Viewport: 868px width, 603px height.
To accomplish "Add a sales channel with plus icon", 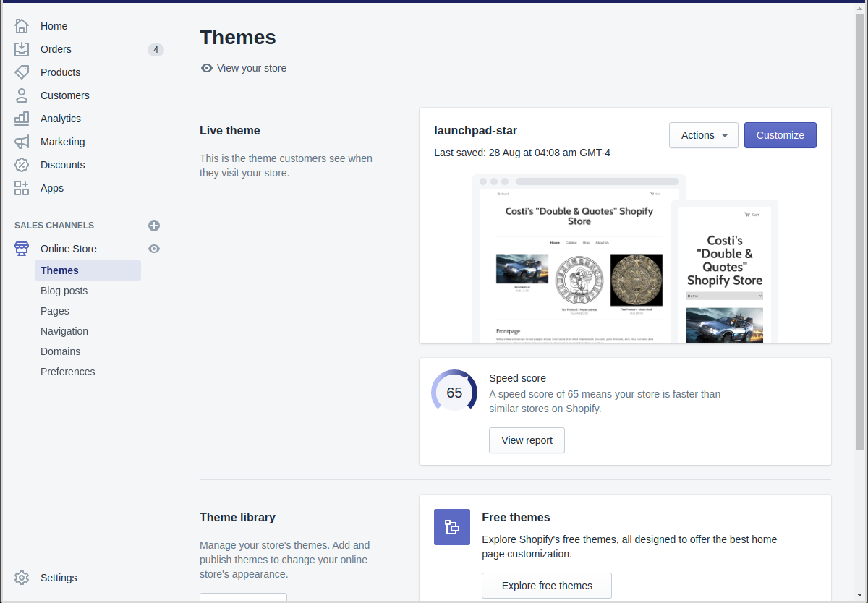I will coord(154,226).
